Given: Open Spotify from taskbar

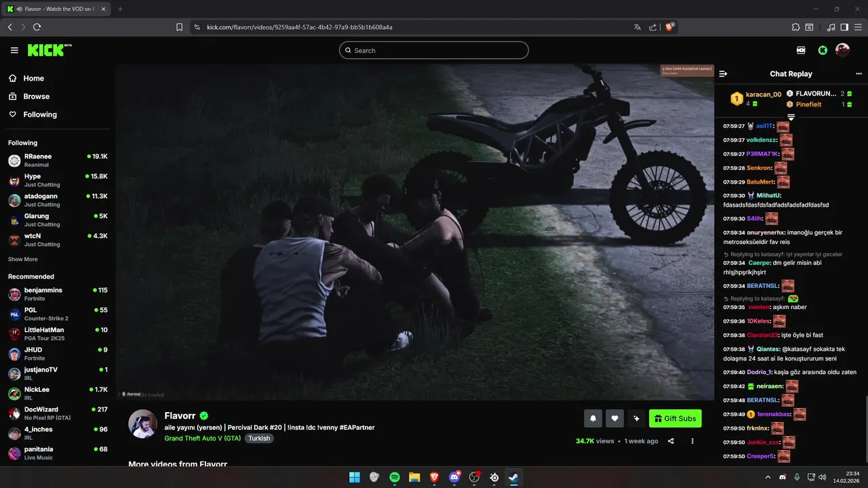Looking at the screenshot, I should click(x=394, y=477).
